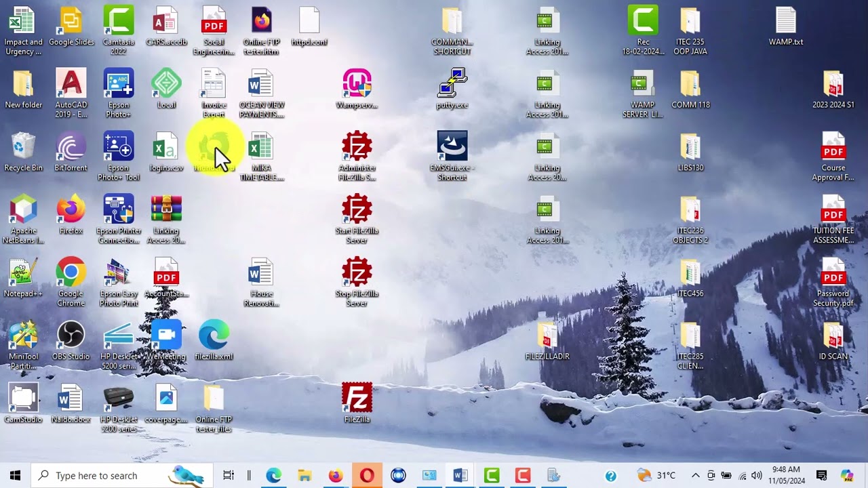
Task: Select the Online FTP tester.htm file
Action: click(x=261, y=30)
